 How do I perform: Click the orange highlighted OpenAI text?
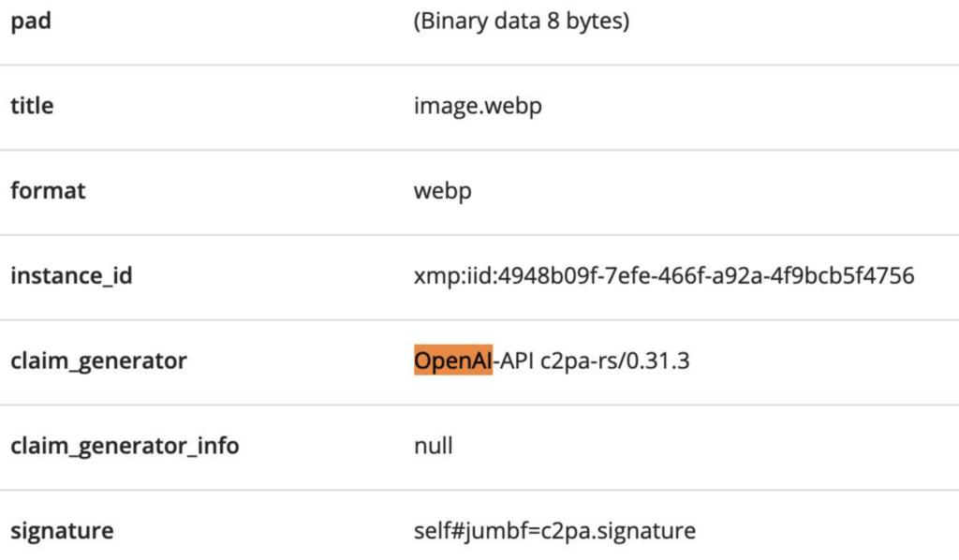click(452, 361)
